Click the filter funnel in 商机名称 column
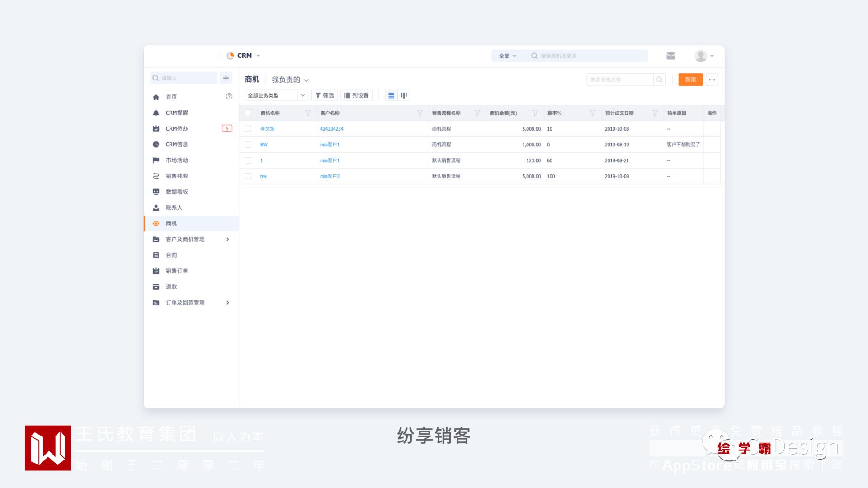The height and width of the screenshot is (488, 868). (308, 113)
